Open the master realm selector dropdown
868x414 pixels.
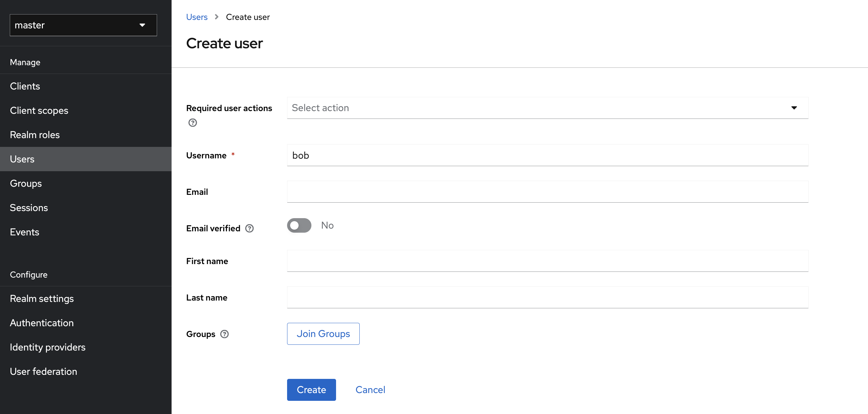pyautogui.click(x=83, y=25)
